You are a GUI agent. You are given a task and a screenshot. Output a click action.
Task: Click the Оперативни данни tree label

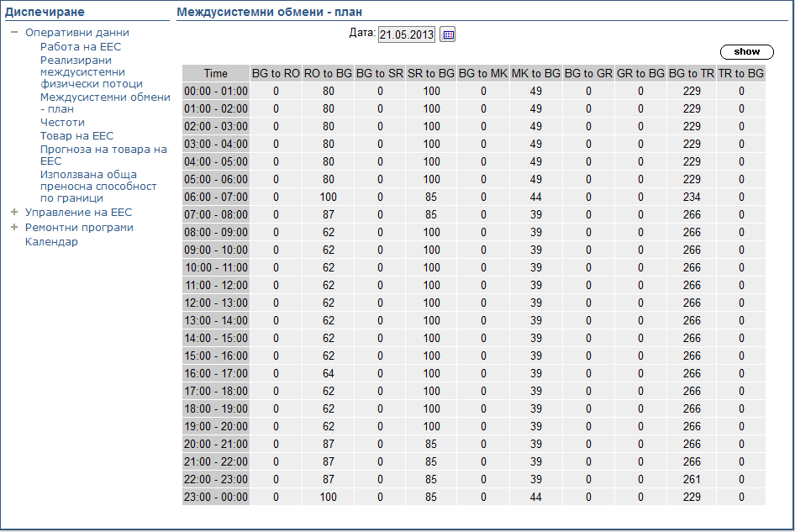tap(76, 33)
